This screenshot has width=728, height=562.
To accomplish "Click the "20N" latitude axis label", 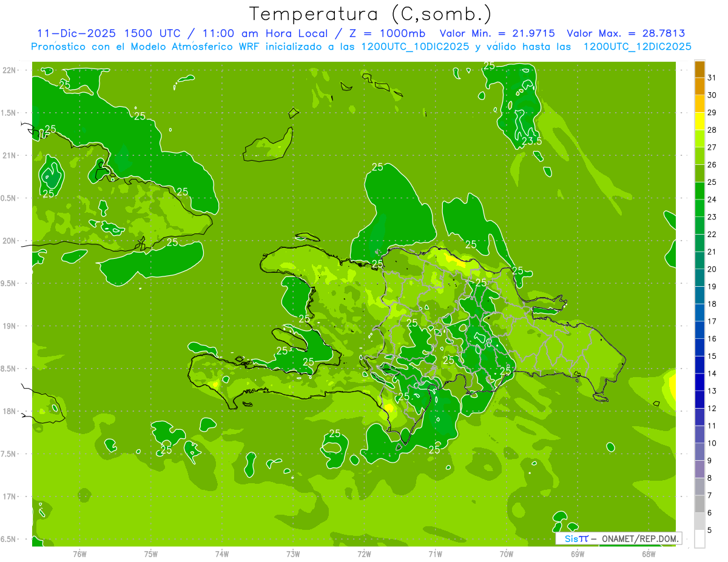I will tap(10, 241).
